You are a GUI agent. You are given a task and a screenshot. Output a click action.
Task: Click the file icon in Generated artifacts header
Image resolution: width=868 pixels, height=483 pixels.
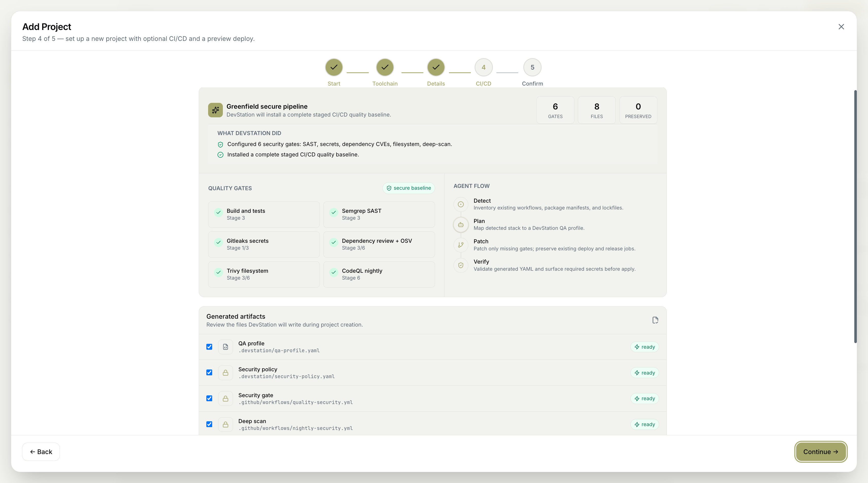655,320
